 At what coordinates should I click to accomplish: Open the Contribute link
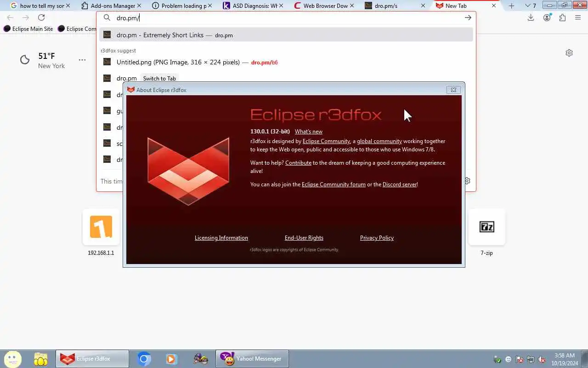point(298,163)
